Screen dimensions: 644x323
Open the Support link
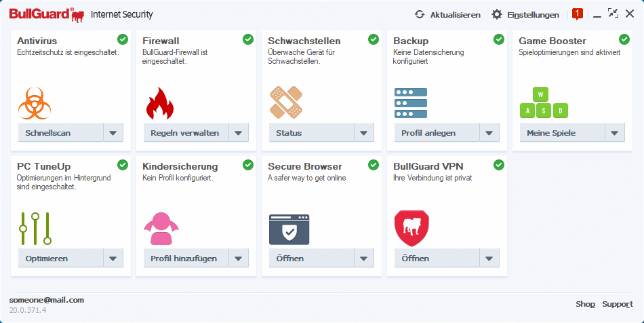point(618,304)
